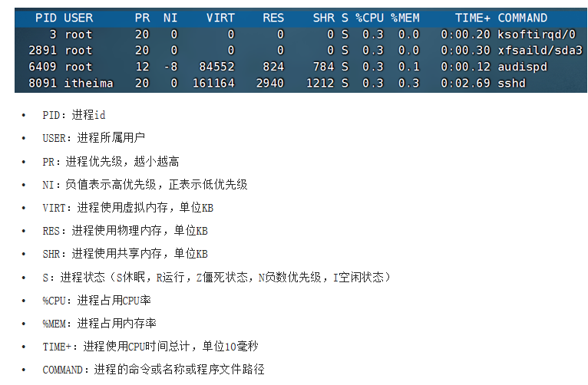Click the VIRT column header

220,18
